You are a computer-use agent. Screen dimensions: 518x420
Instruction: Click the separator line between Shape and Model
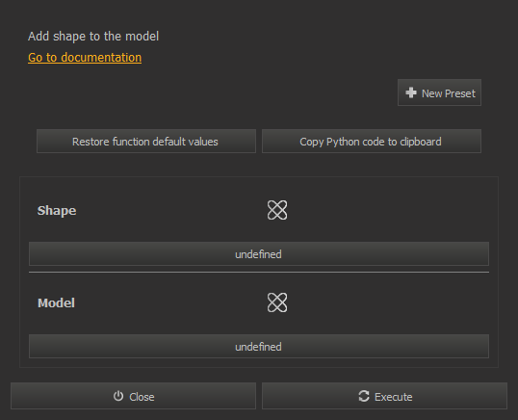click(x=259, y=273)
